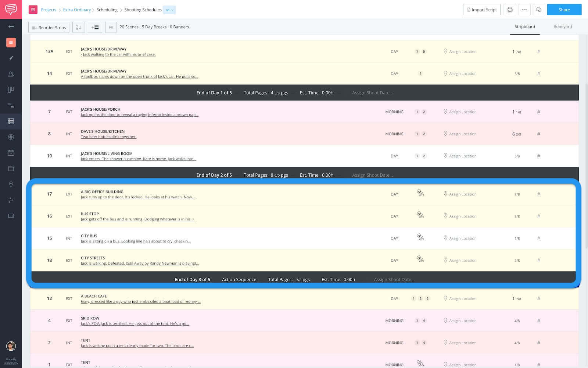Click the hash icon on scene 14 row
Viewport: 588px width, 368px height.
[538, 74]
